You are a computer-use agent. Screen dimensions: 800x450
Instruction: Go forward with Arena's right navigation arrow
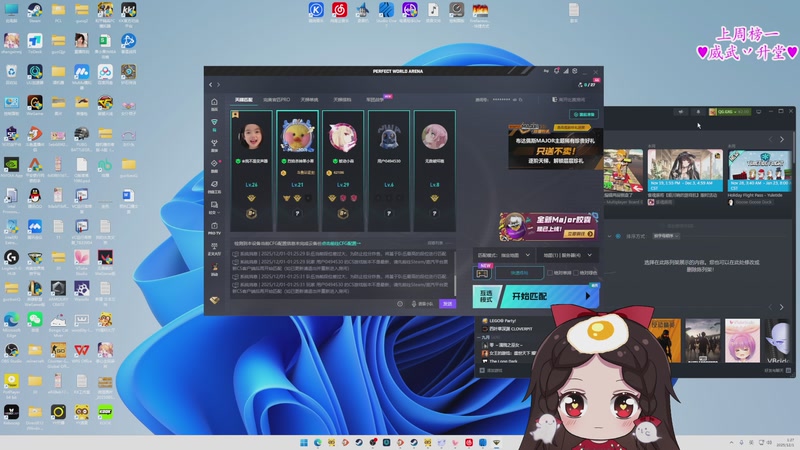tap(219, 85)
